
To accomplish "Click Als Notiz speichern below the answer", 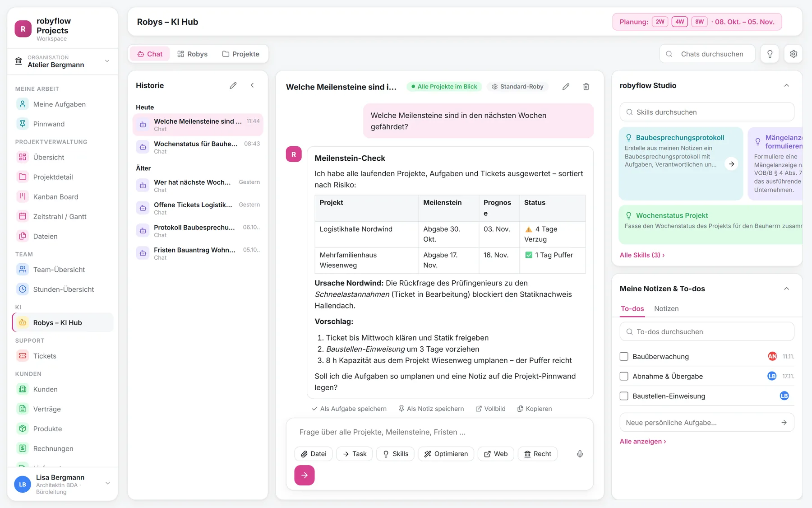I will coord(431,409).
